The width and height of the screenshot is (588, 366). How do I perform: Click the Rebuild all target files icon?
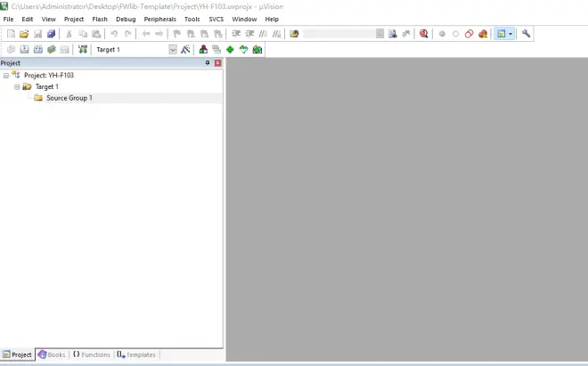(x=38, y=50)
